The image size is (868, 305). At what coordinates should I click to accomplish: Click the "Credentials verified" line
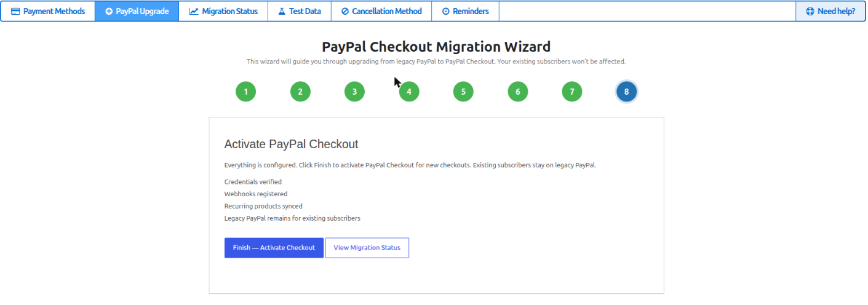pos(253,181)
